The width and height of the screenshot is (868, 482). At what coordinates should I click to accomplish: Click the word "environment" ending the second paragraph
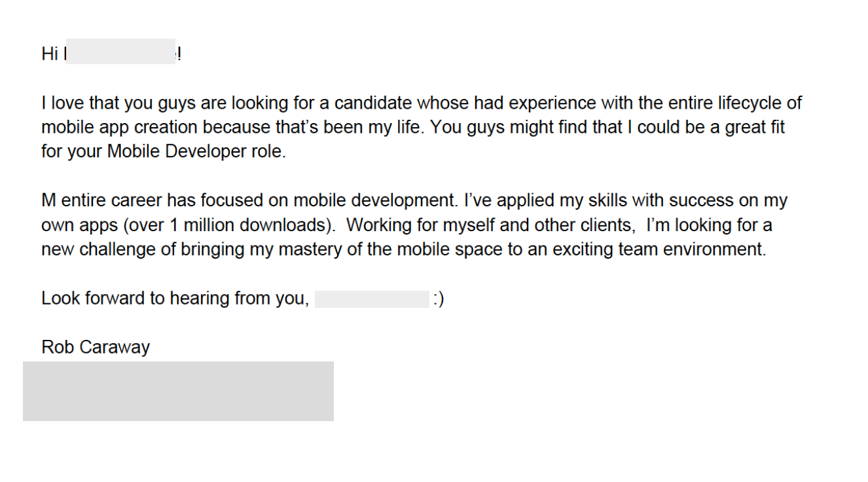point(714,250)
